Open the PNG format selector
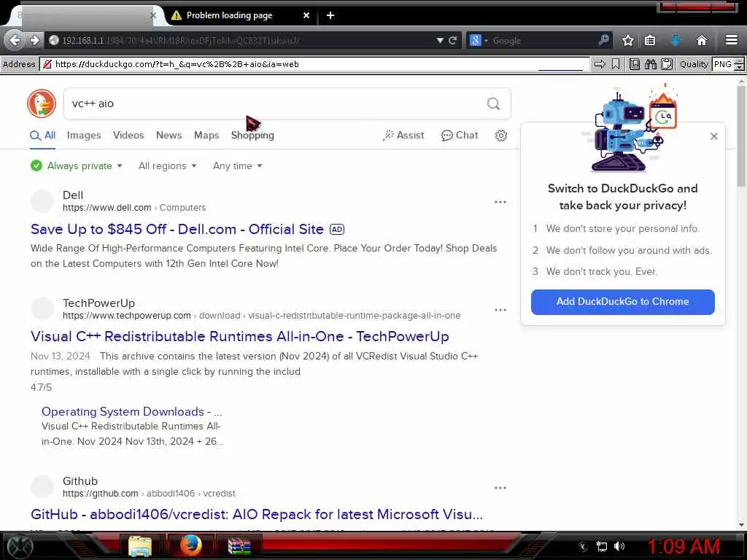This screenshot has height=560, width=747. pos(727,64)
